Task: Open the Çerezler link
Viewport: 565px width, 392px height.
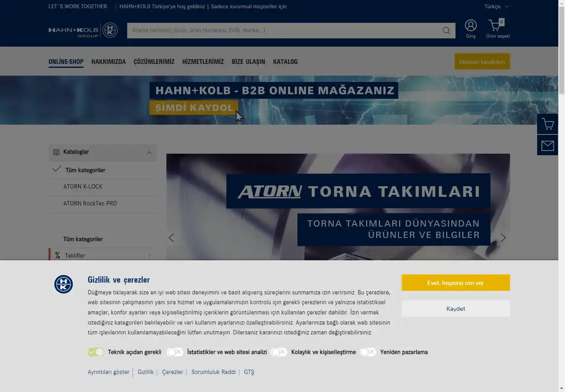Action: 173,372
